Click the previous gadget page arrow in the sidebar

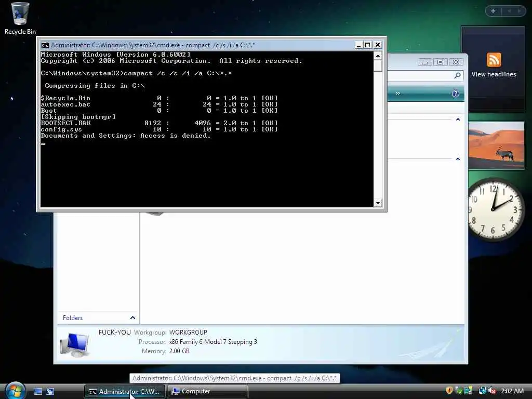[x=509, y=11]
